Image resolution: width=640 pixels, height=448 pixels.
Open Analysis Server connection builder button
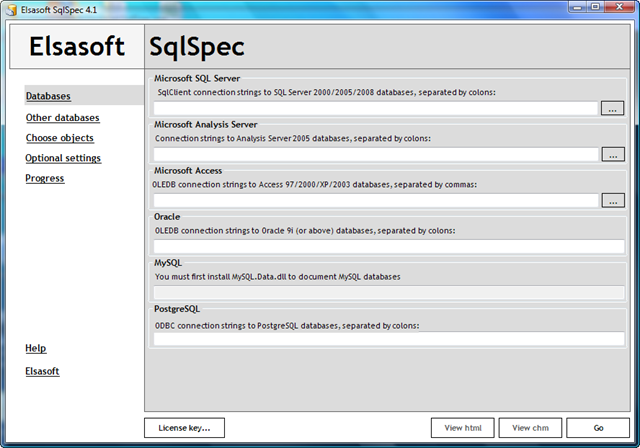pyautogui.click(x=613, y=155)
